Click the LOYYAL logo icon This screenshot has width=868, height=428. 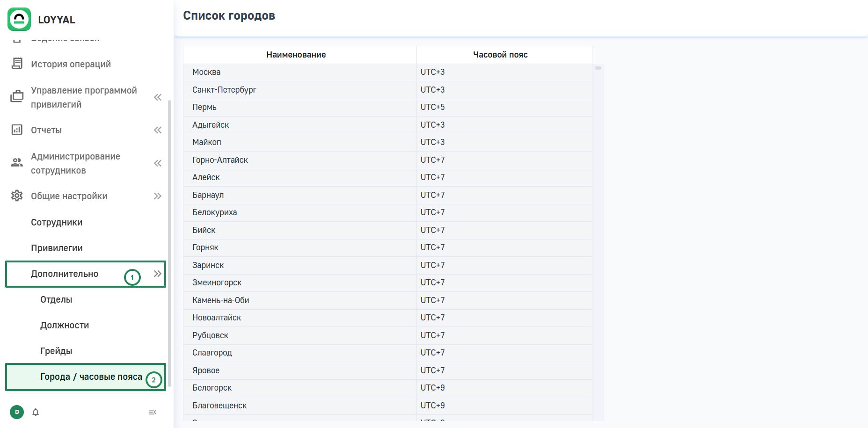click(19, 19)
